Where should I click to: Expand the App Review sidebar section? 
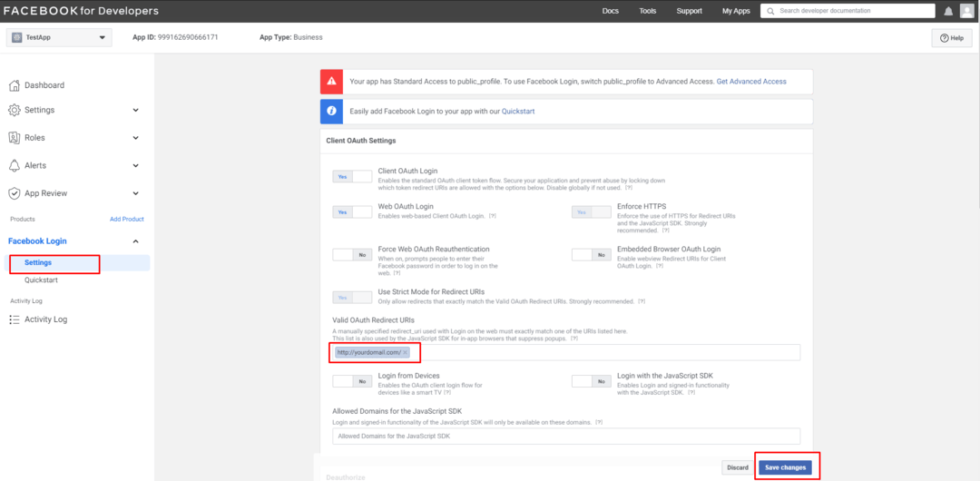[x=135, y=193]
